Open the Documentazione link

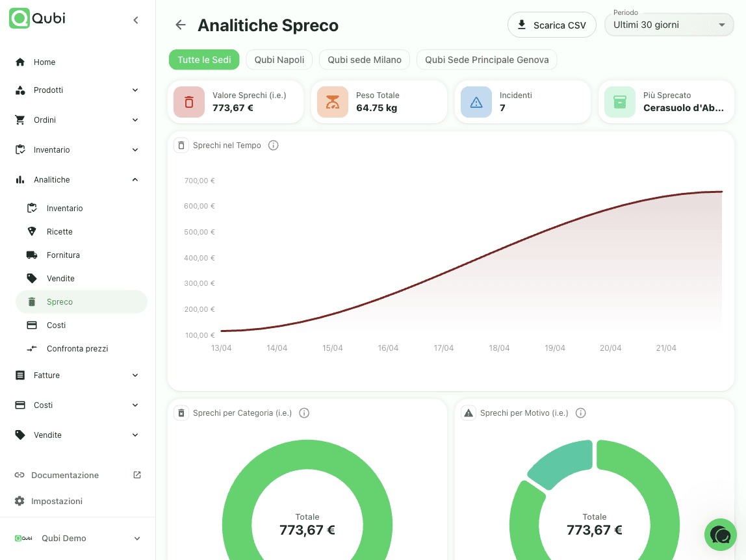click(77, 475)
